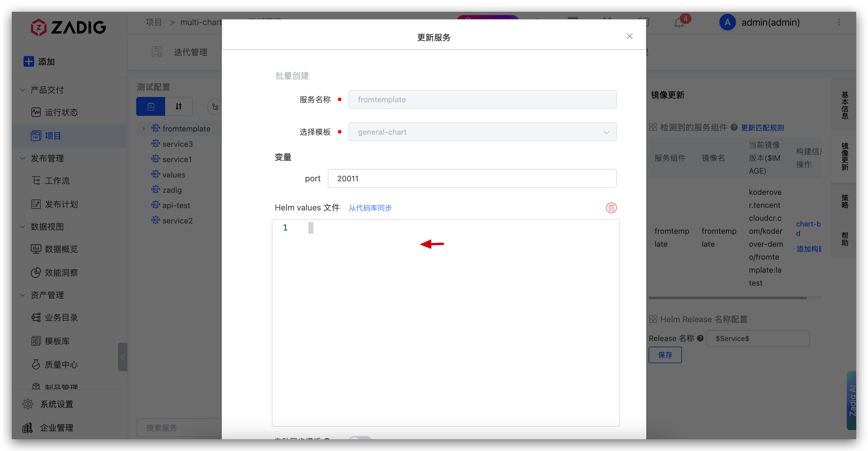
Task: Click the port value input field showing 20011
Action: (x=472, y=178)
